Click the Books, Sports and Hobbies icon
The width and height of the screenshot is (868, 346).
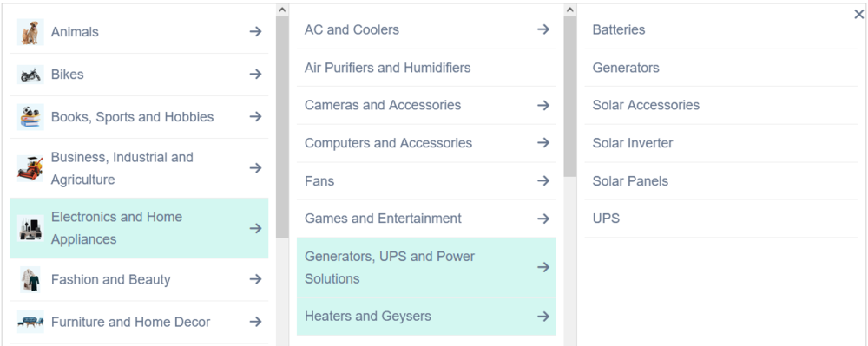30,117
